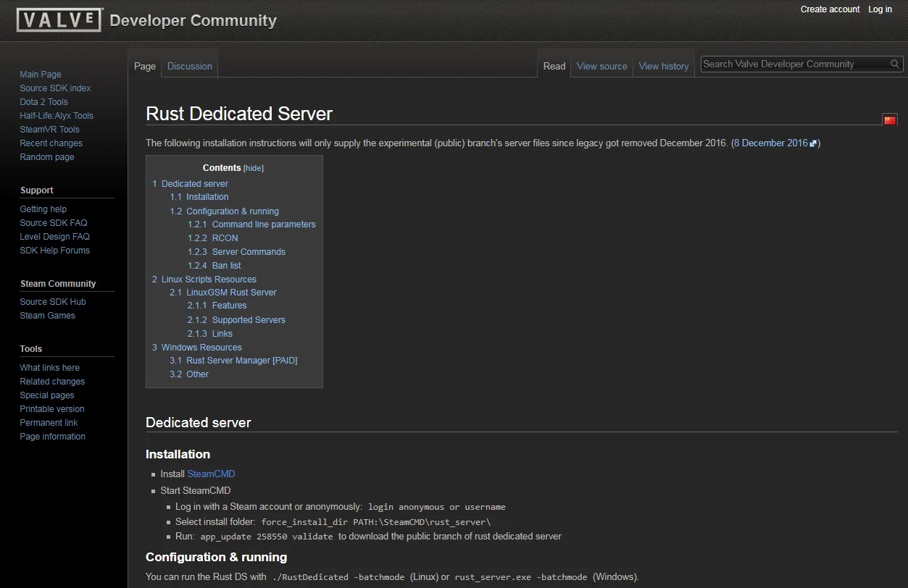Jump to 1.2.1 Command line parameters
This screenshot has height=588, width=908.
click(x=251, y=224)
